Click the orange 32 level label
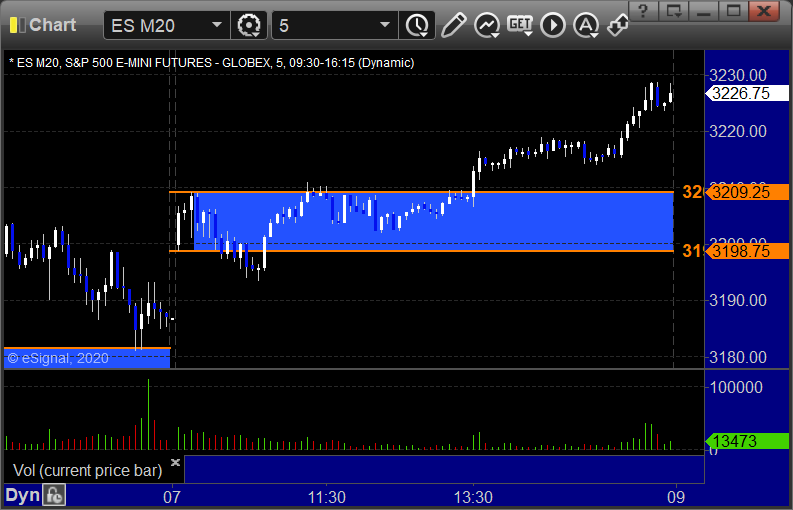Image resolution: width=793 pixels, height=510 pixels. coord(692,192)
